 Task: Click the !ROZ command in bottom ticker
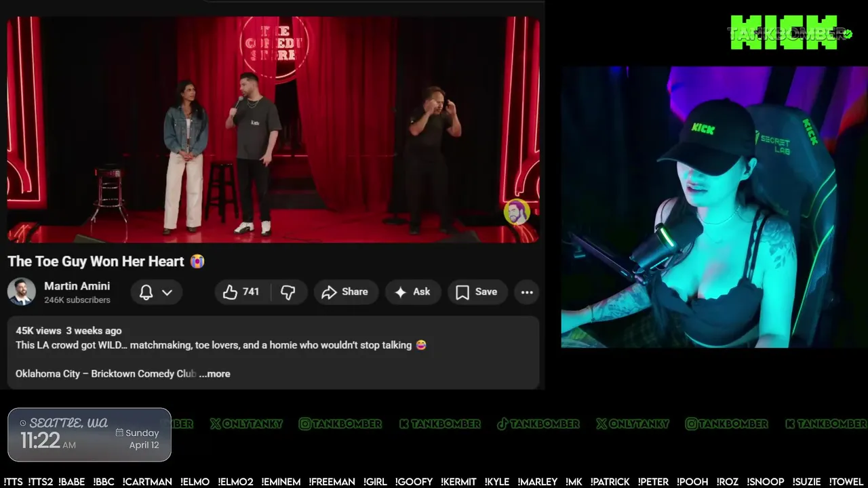click(x=726, y=482)
